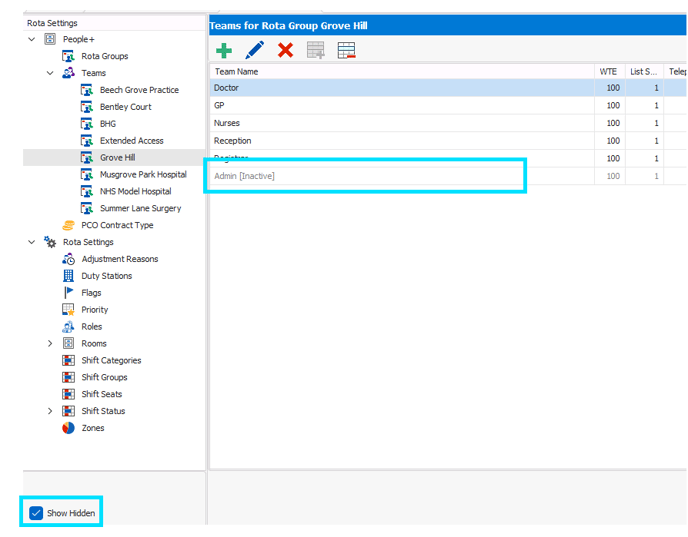Click the Rota Settings gears icon

point(50,242)
